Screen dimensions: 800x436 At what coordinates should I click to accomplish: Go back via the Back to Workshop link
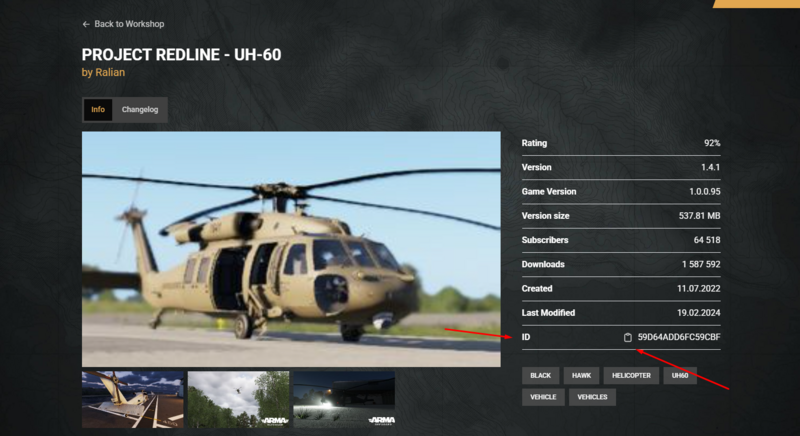(123, 24)
